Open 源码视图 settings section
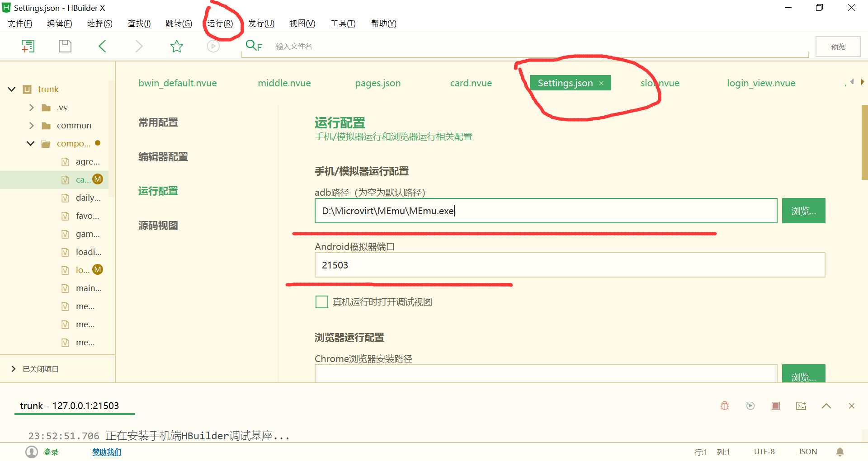868x461 pixels. coord(158,226)
